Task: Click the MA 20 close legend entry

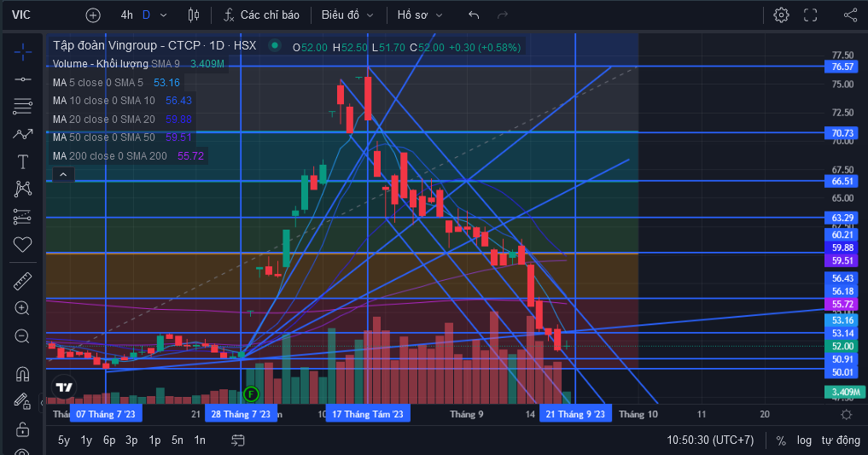Action: (x=122, y=119)
